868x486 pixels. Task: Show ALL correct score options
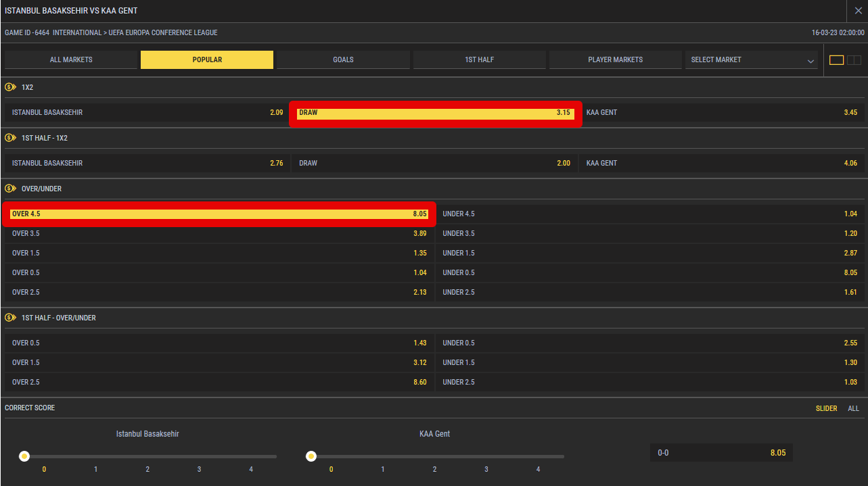pyautogui.click(x=853, y=408)
